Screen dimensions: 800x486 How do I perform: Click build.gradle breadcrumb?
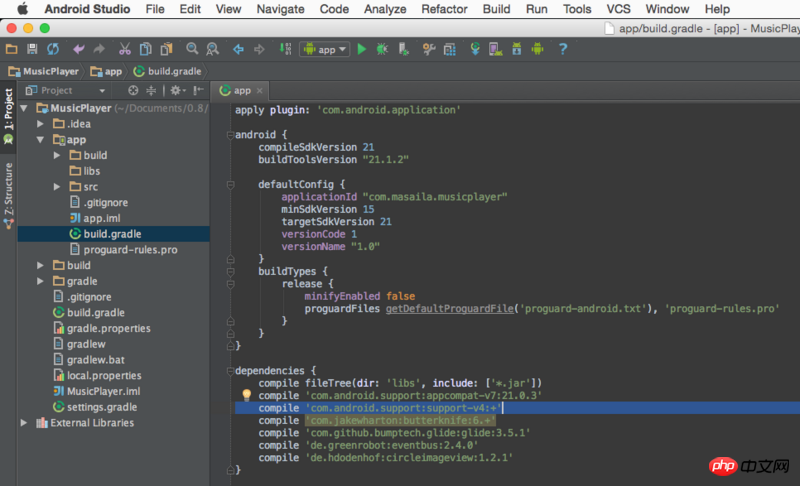[x=168, y=71]
